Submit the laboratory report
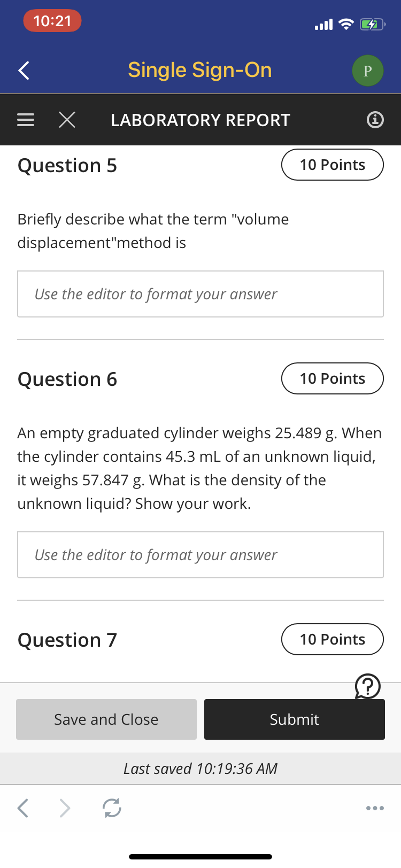 295,719
